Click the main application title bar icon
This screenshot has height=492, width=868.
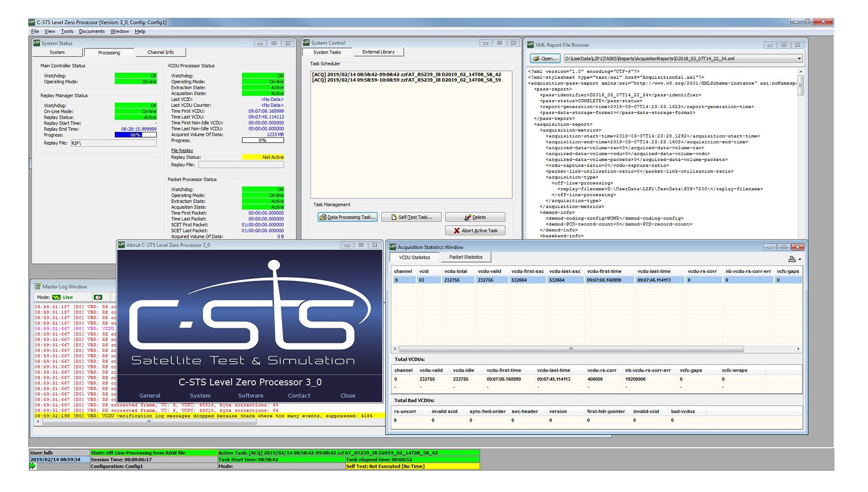[32, 22]
